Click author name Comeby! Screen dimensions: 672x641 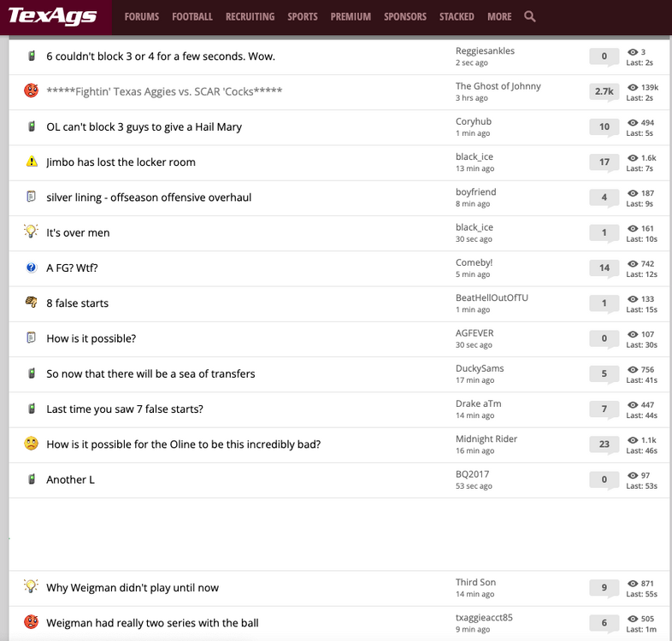[x=474, y=262]
